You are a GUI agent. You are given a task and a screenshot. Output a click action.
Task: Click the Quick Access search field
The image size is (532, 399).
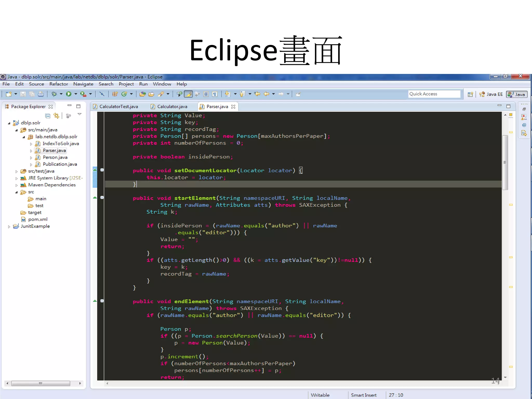(x=434, y=94)
